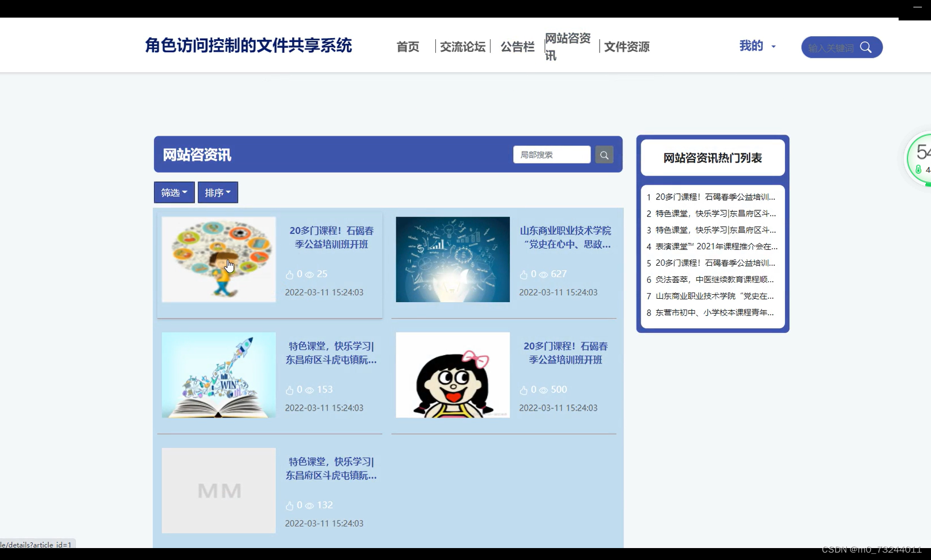
Task: Click the site title 角色访问控制的文件共享系统
Action: pyautogui.click(x=248, y=45)
